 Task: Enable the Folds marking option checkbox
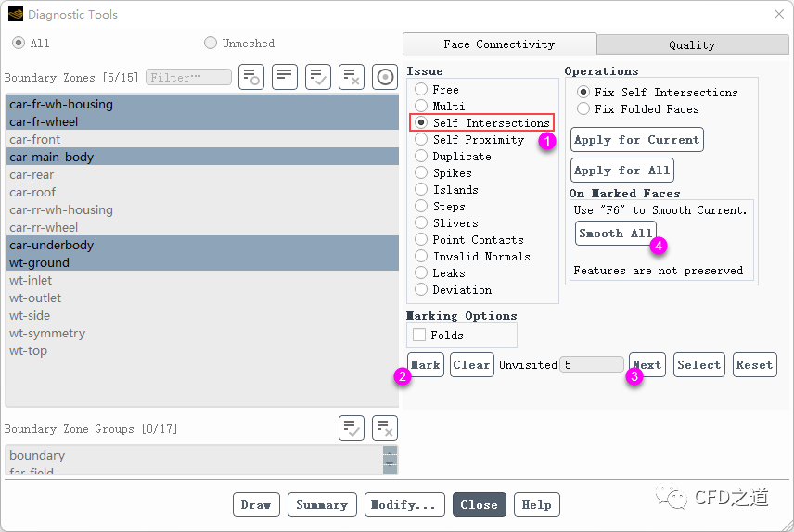(419, 335)
